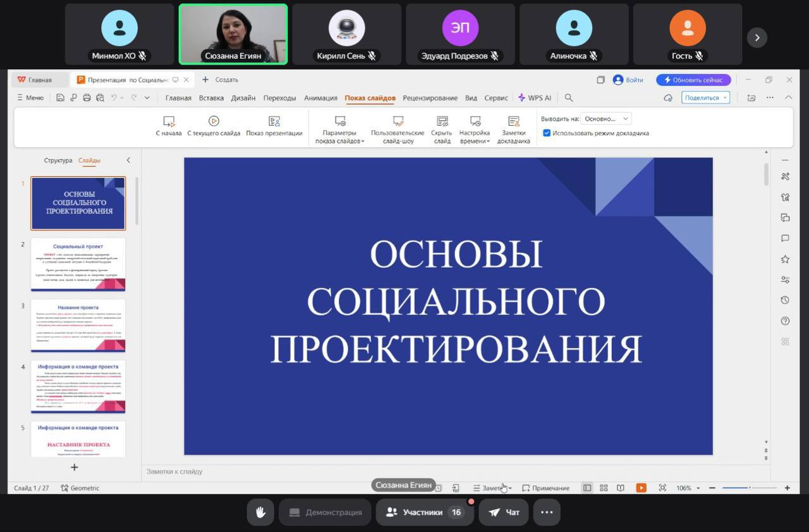Toggle normal view mode in status bar

(587, 488)
